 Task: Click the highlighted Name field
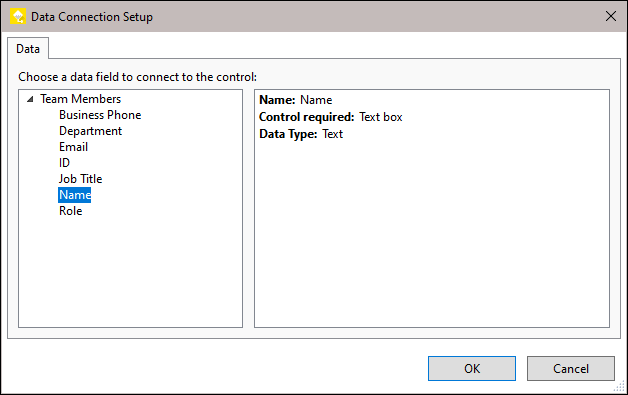click(x=75, y=195)
